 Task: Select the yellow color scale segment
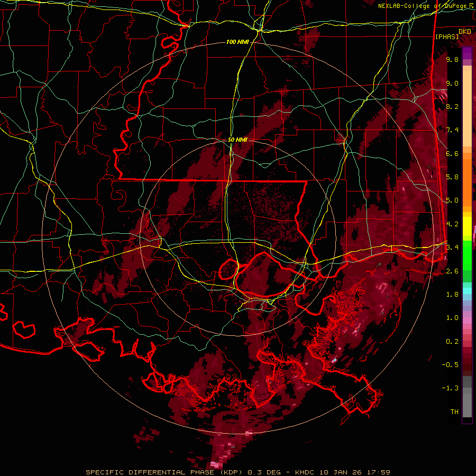(x=467, y=226)
